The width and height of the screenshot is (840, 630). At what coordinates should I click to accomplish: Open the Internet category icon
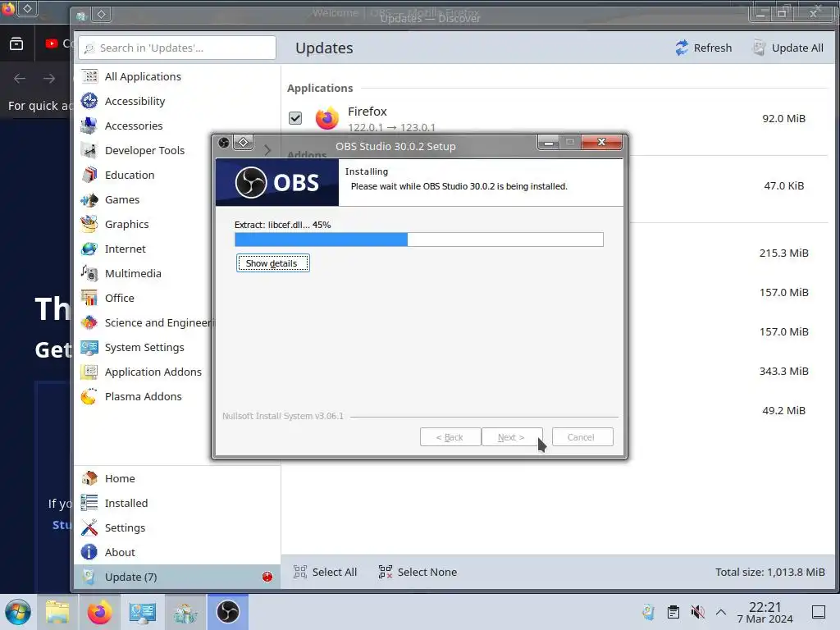[x=89, y=249]
